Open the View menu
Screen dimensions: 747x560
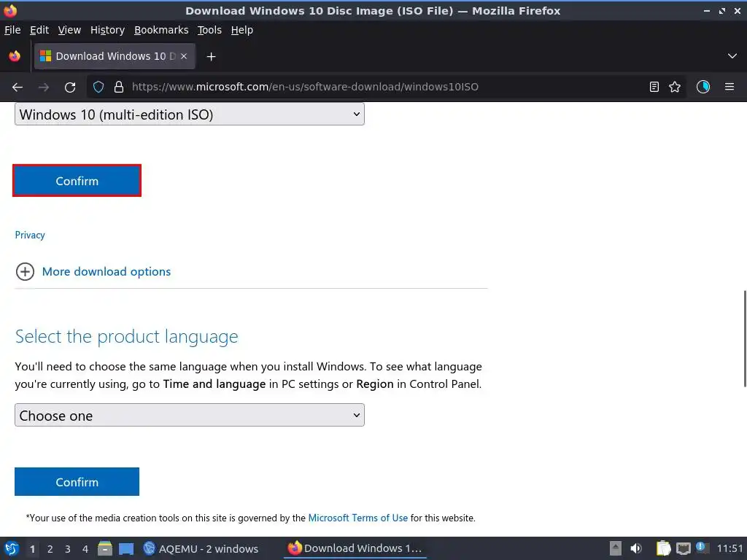click(x=69, y=30)
